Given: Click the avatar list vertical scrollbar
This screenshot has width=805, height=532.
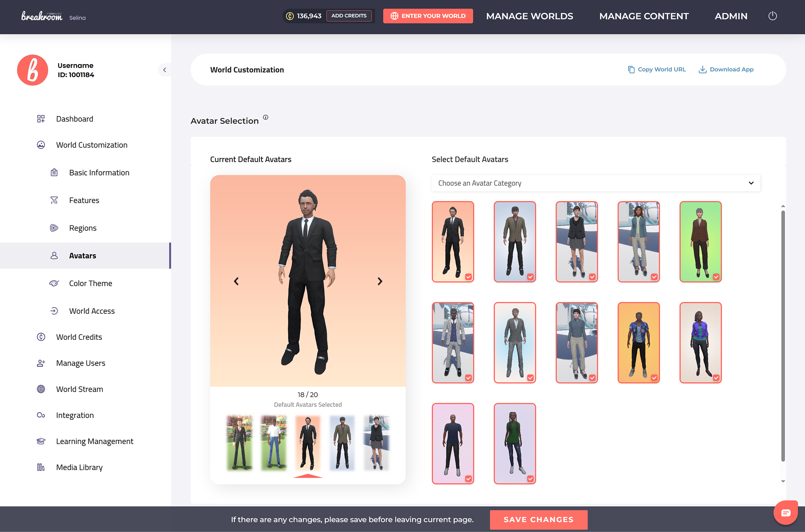Looking at the screenshot, I should [x=783, y=335].
